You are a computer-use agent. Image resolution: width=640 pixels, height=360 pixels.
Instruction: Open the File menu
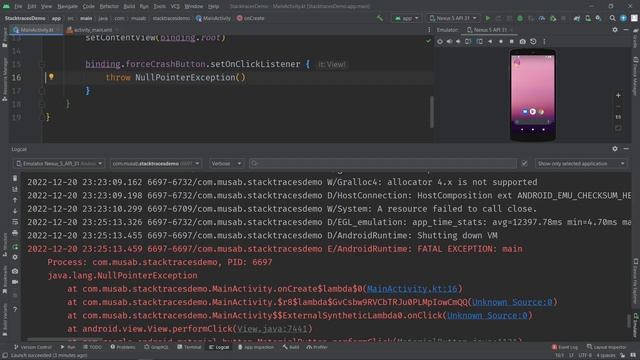pyautogui.click(x=18, y=7)
